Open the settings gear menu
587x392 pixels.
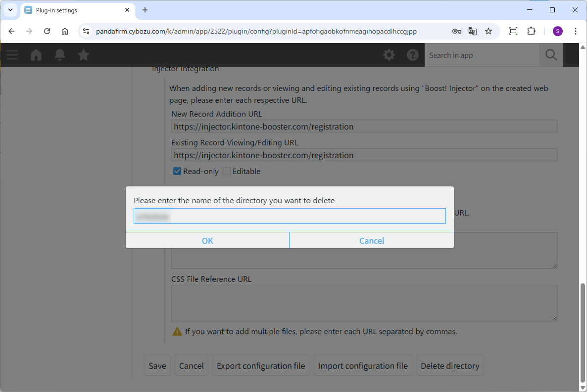(389, 55)
